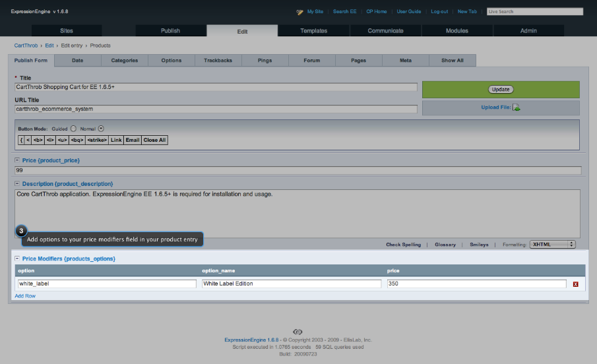Click into the Live Search field
597x364 pixels.
[534, 12]
